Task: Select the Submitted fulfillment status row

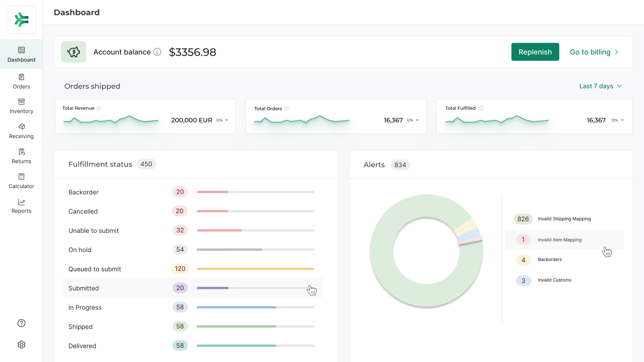Action: pyautogui.click(x=192, y=288)
